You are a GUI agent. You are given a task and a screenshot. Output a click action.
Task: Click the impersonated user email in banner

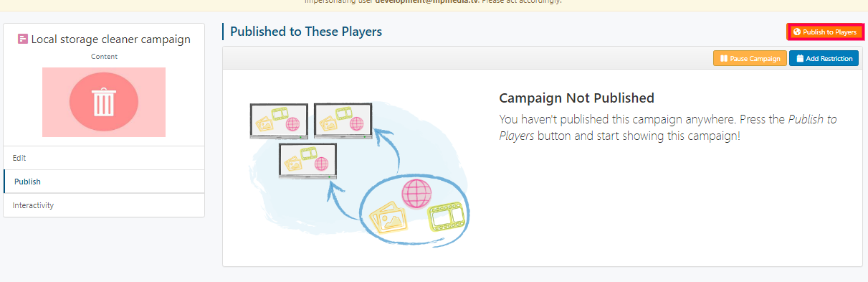pyautogui.click(x=427, y=2)
